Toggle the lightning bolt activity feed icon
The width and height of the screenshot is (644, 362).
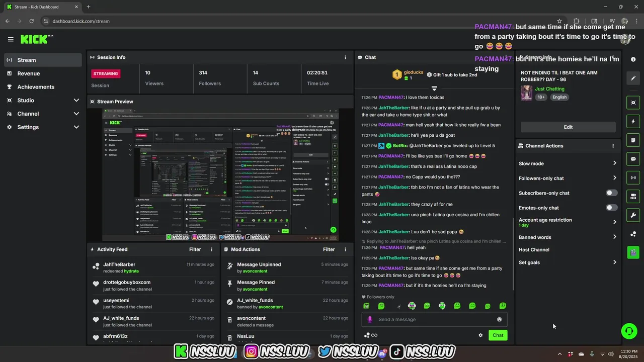click(633, 122)
